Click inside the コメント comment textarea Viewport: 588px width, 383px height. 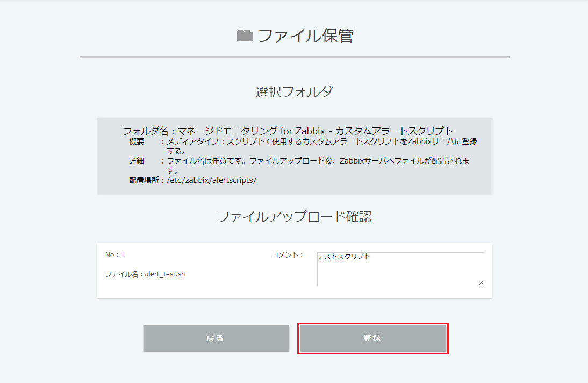point(400,269)
